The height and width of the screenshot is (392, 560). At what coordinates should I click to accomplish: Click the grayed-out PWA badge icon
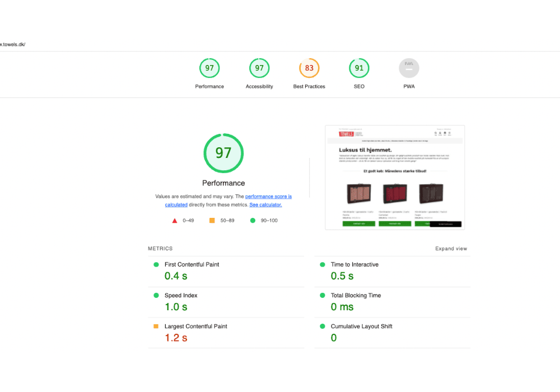pyautogui.click(x=409, y=67)
